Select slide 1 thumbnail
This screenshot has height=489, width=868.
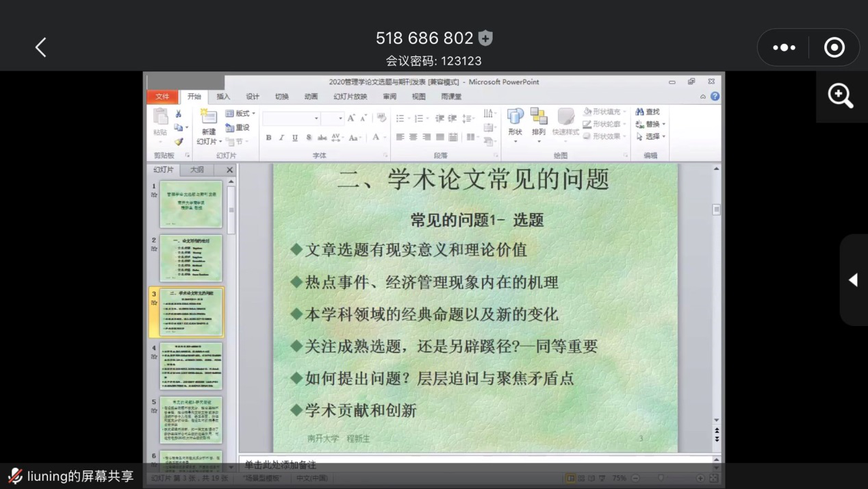coord(191,204)
